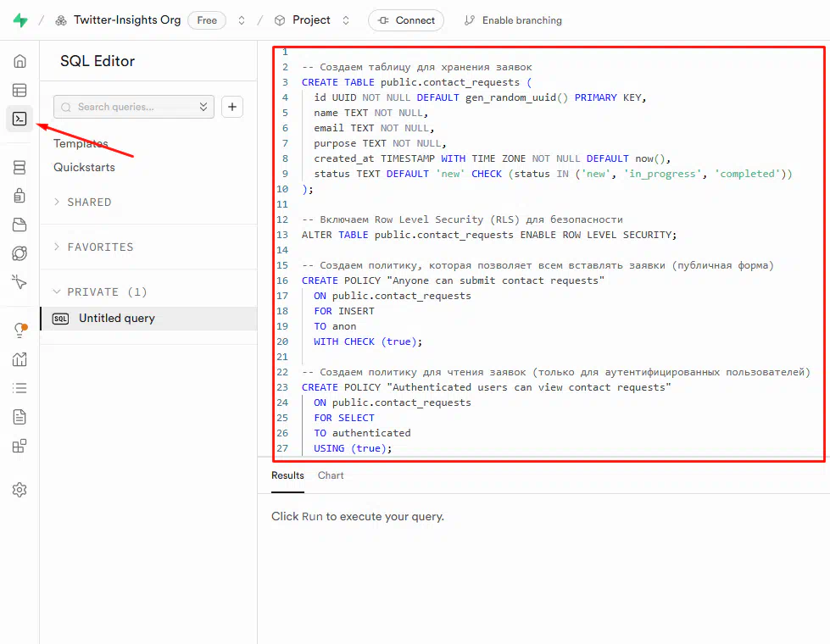Click the magnifier icon in Search queries
This screenshot has height=644, width=830.
point(66,108)
